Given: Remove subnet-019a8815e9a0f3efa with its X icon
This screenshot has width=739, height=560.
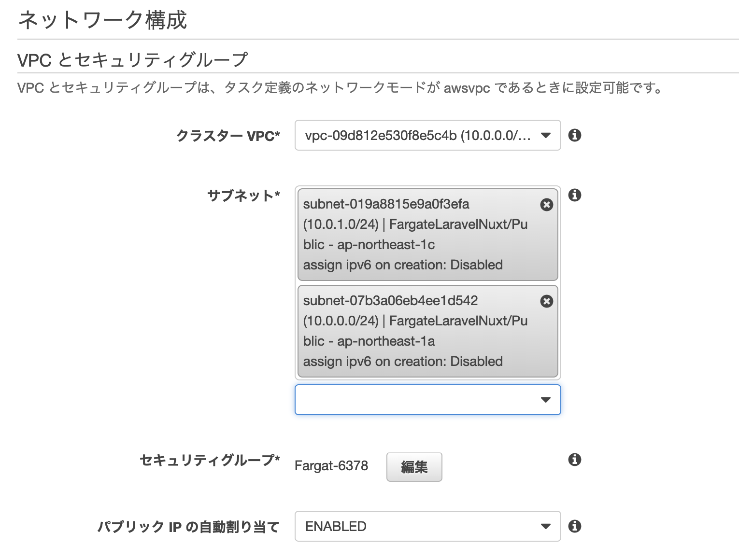Looking at the screenshot, I should coord(546,205).
